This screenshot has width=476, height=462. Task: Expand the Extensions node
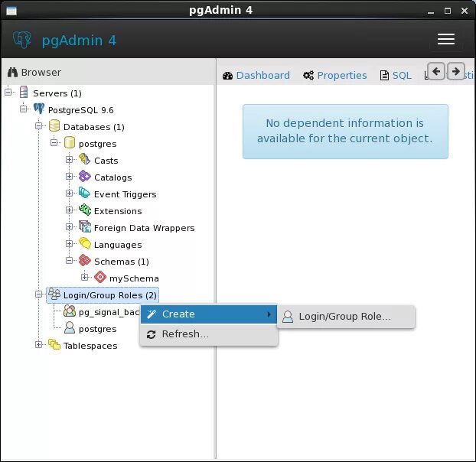[x=69, y=210]
